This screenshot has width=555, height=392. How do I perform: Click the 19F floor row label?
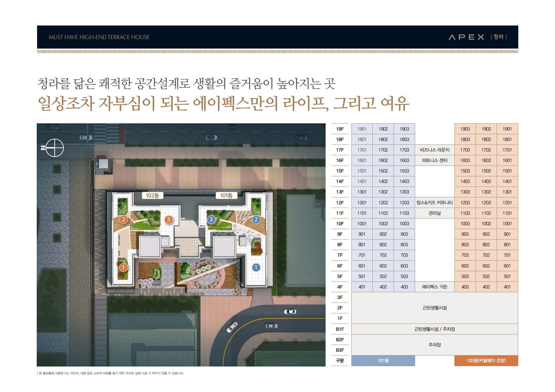(340, 129)
